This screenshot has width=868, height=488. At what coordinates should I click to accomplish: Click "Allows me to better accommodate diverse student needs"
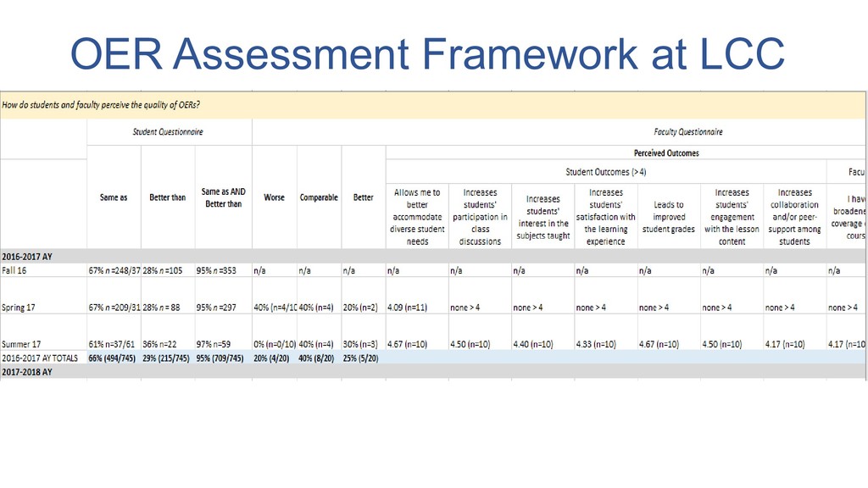click(x=417, y=217)
